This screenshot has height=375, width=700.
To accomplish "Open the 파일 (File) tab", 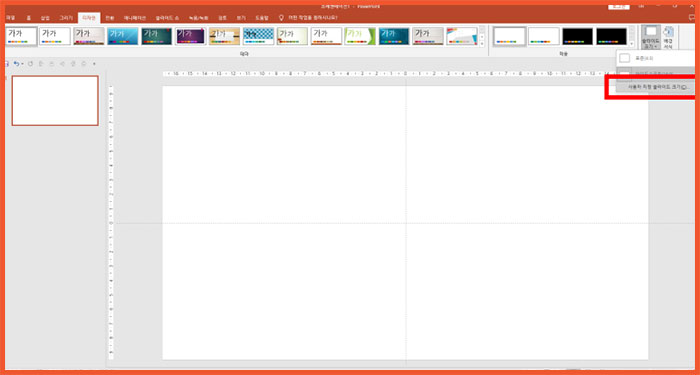I will [x=11, y=18].
